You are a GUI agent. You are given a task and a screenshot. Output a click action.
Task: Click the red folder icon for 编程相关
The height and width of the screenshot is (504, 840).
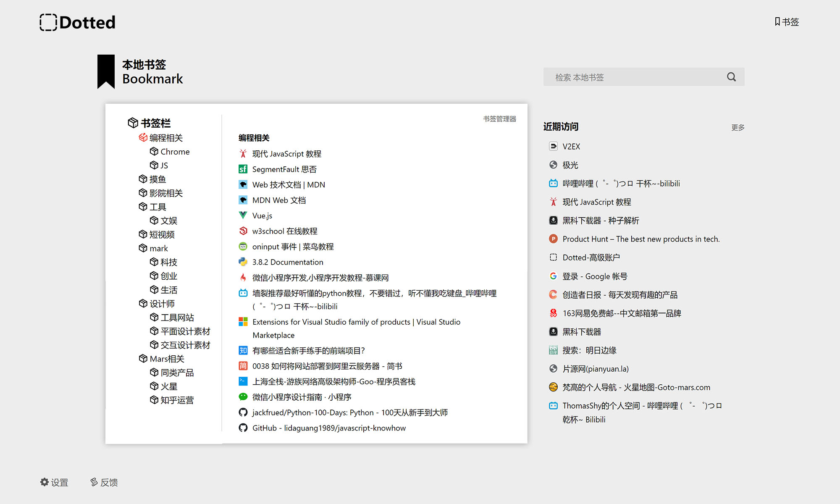(143, 137)
